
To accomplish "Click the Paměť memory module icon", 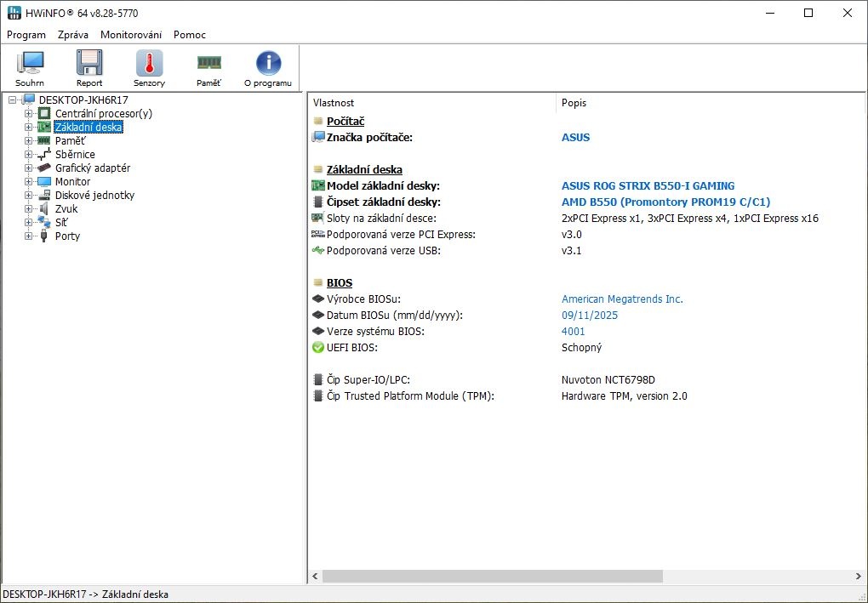I will [208, 68].
